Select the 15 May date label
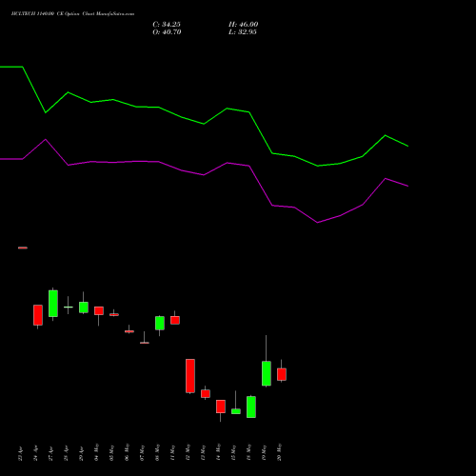The height and width of the screenshot is (476, 476). (233, 452)
